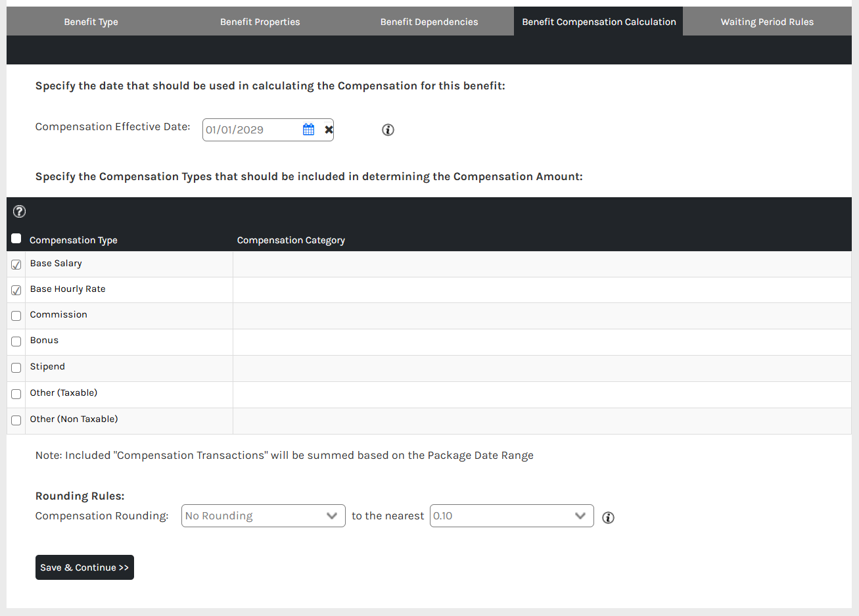859x616 pixels.
Task: Open the rounding rules info icon
Action: (x=608, y=517)
